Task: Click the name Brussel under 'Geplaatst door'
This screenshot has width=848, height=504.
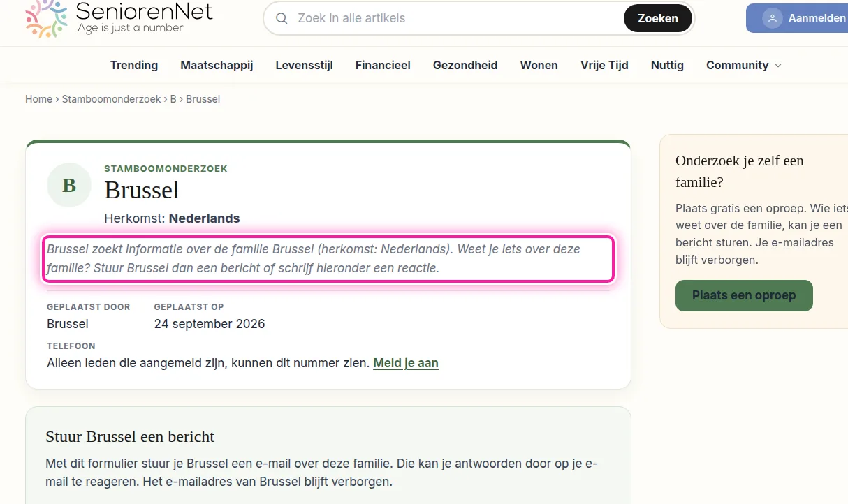Action: pyautogui.click(x=68, y=324)
